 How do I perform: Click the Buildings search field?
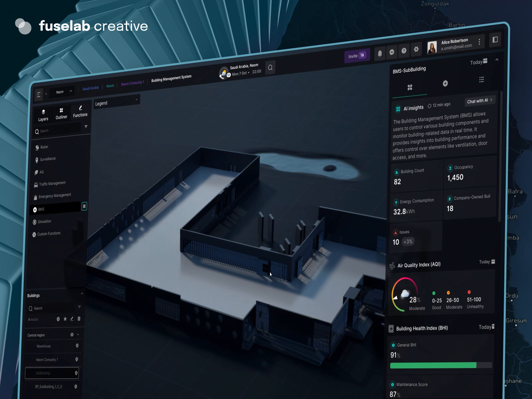point(53,308)
